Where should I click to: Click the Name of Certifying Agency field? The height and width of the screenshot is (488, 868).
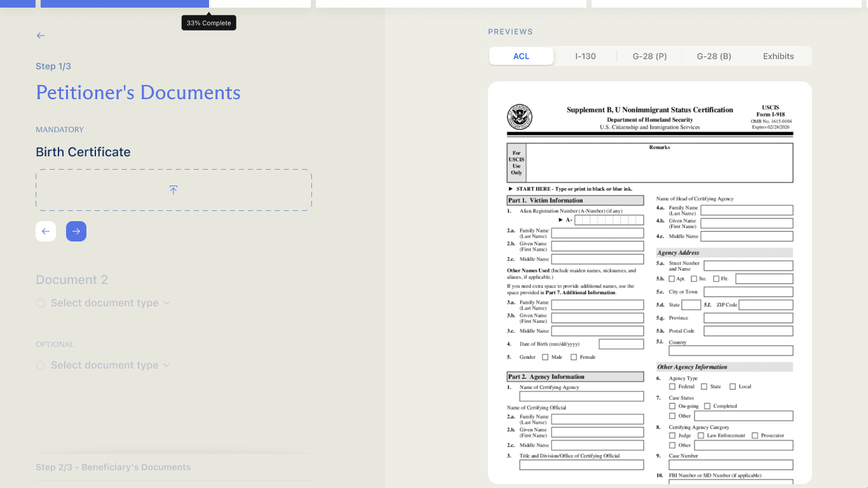[581, 396]
